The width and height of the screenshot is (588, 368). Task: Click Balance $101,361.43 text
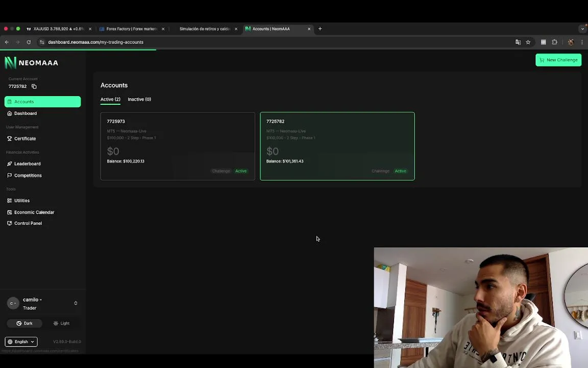(x=285, y=162)
